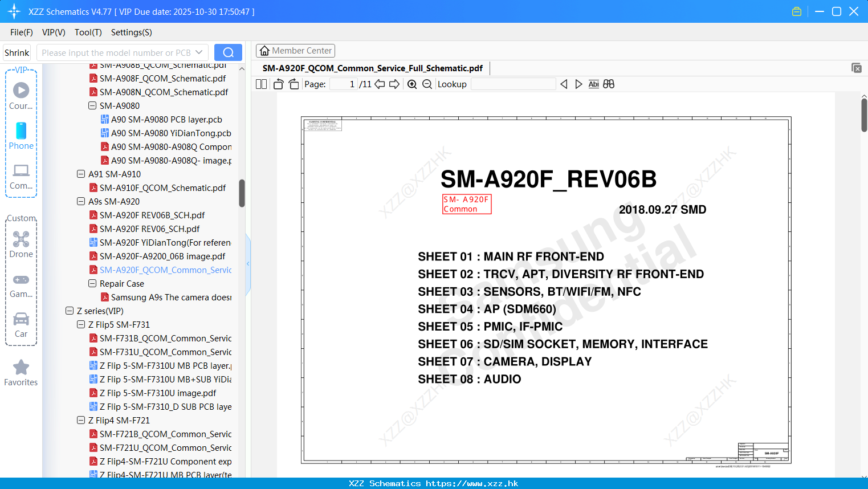Image resolution: width=868 pixels, height=489 pixels.
Task: Rotate page clockwise
Action: [294, 84]
